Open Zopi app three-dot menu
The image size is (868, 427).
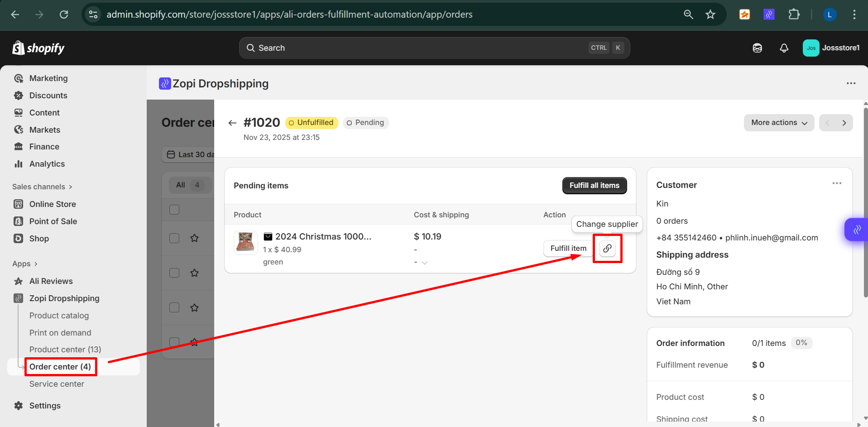tap(851, 83)
